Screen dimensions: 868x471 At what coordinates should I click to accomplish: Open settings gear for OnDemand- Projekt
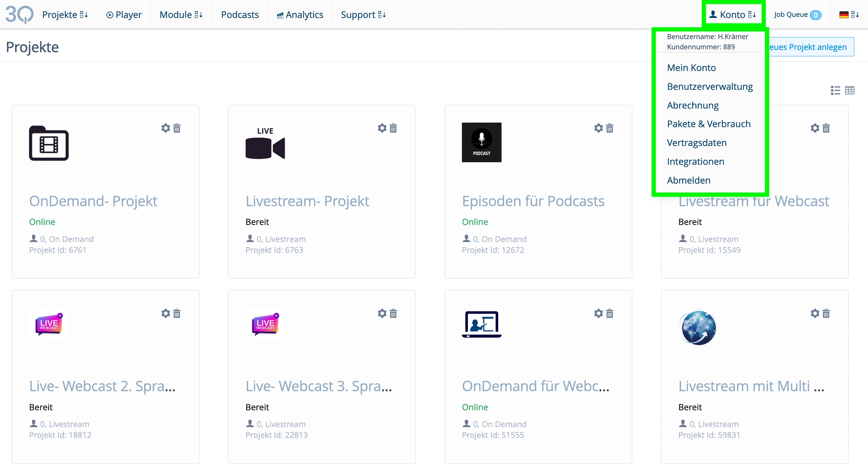click(x=165, y=128)
